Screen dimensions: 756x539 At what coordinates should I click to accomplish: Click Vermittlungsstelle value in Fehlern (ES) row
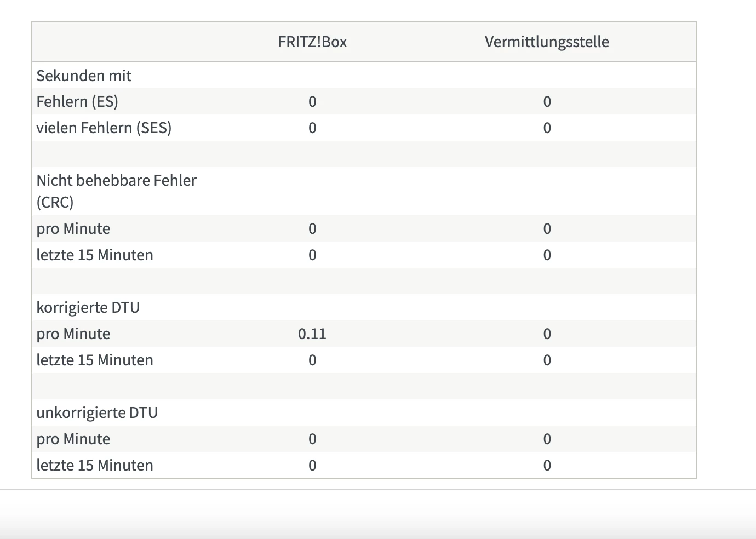pyautogui.click(x=547, y=101)
